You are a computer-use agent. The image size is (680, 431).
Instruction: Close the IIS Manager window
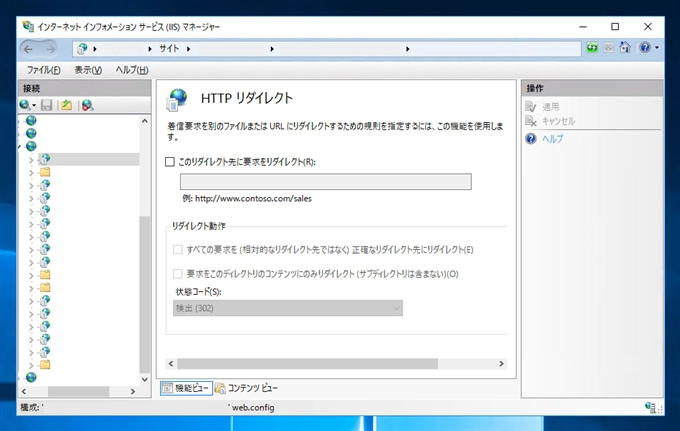point(648,27)
